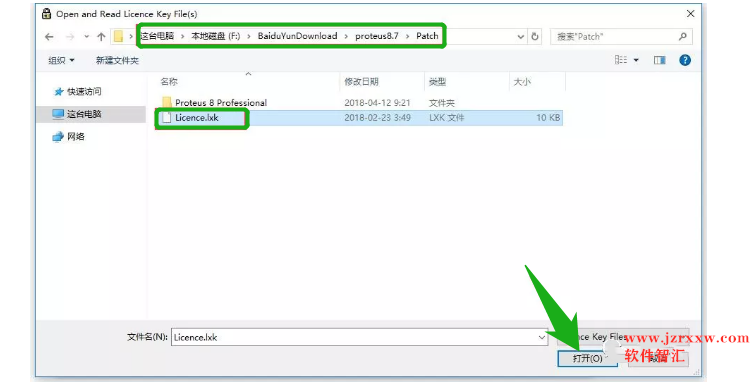Viewport: 753px width, 389px height.
Task: Select BaiduYunDownload in the address path
Action: tap(297, 36)
